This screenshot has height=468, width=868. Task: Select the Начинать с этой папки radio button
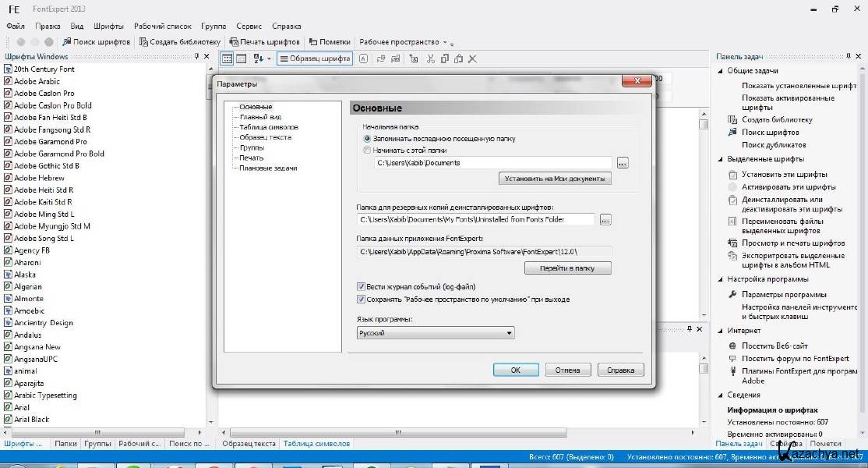coord(368,150)
